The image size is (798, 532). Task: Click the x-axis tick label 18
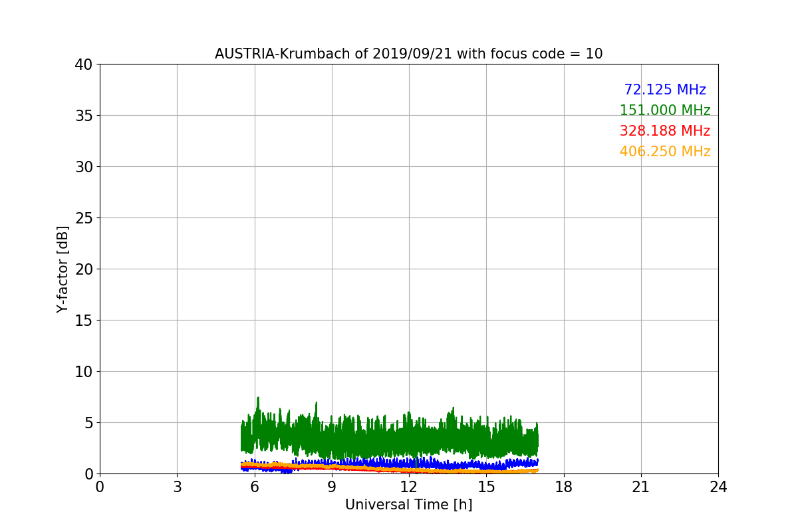pyautogui.click(x=564, y=487)
